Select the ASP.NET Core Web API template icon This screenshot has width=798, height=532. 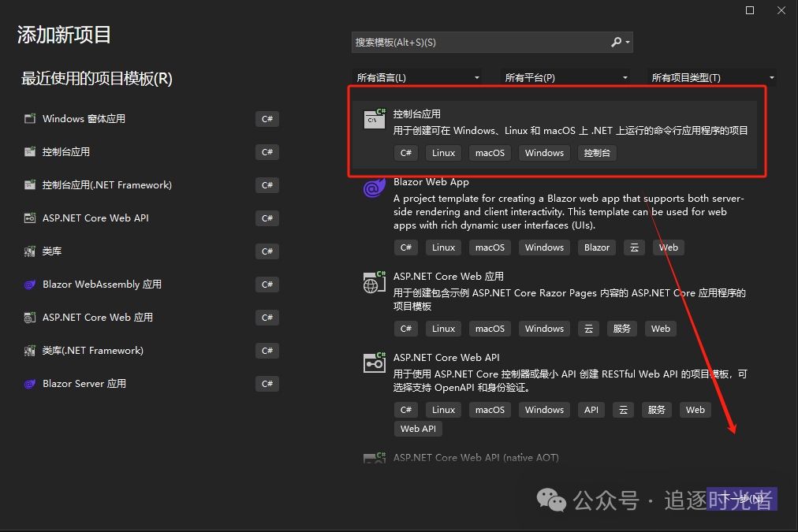(x=374, y=363)
